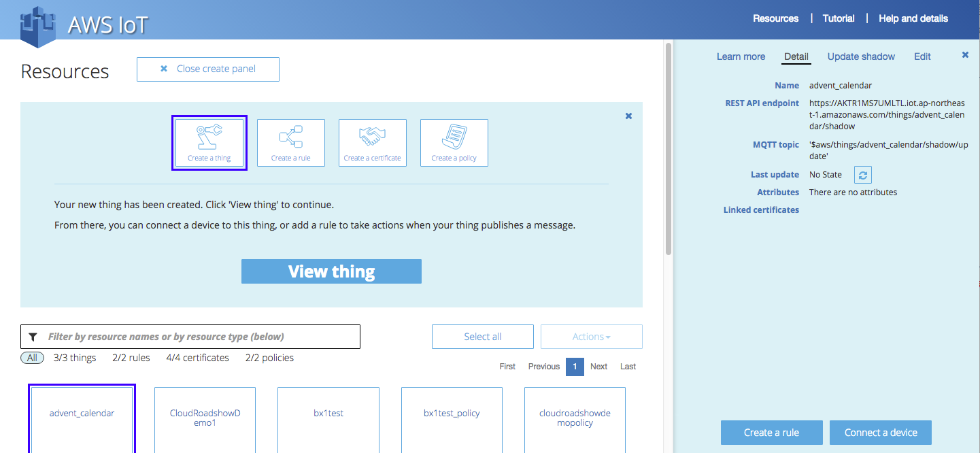Filter by 3/3 things

75,358
